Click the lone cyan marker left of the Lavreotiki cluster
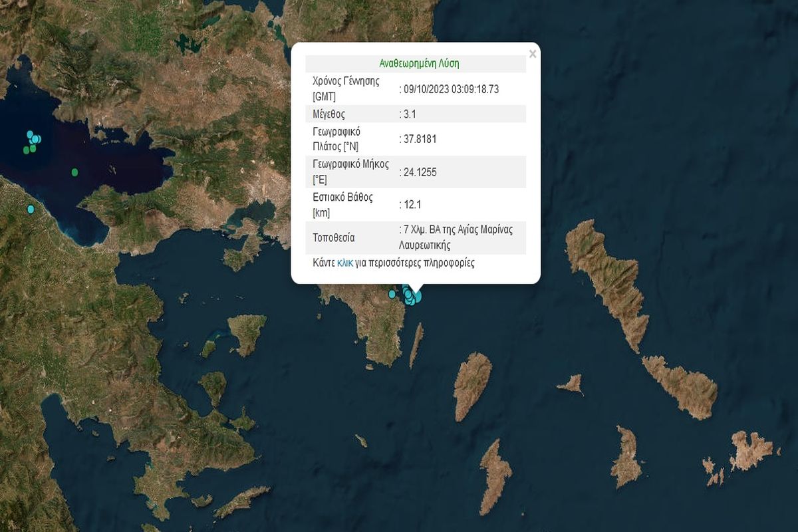 pos(392,293)
